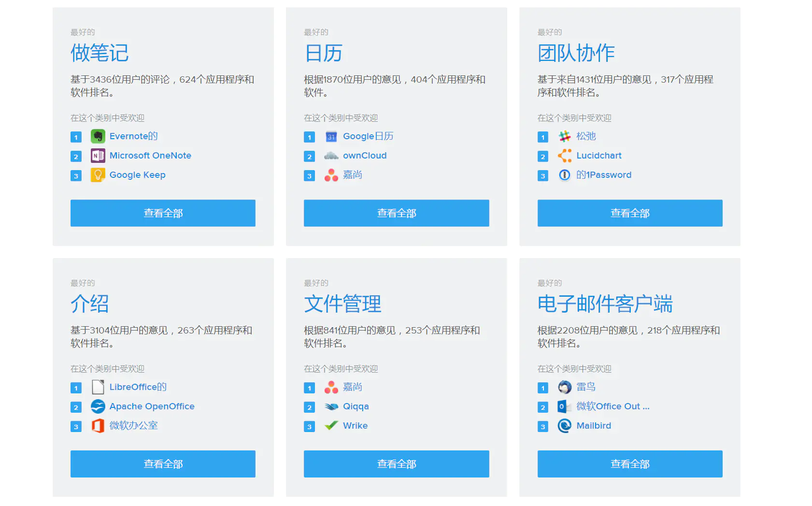Click the Apache OpenOffice icon
812x506 pixels.
98,406
